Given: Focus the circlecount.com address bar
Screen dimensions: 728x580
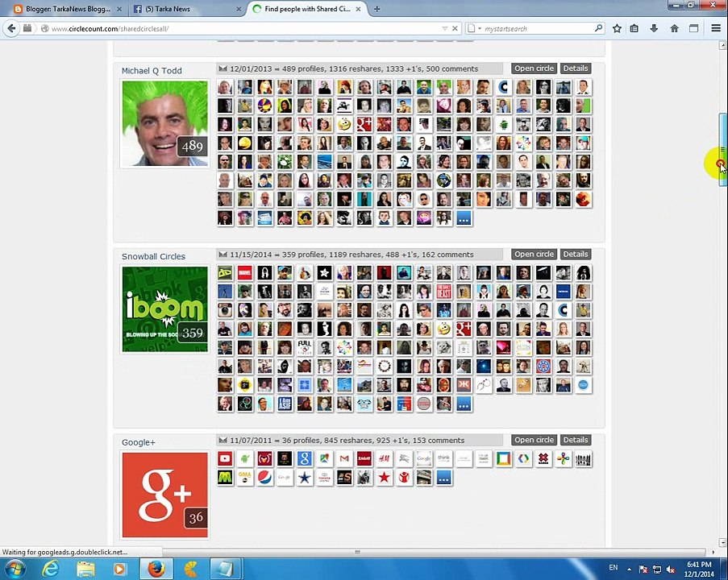Looking at the screenshot, I should tap(241, 28).
